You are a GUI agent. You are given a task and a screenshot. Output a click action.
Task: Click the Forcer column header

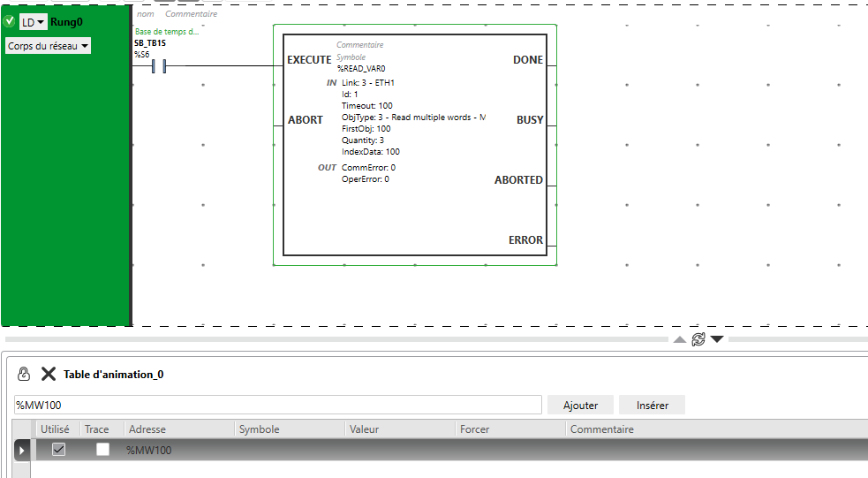point(474,429)
